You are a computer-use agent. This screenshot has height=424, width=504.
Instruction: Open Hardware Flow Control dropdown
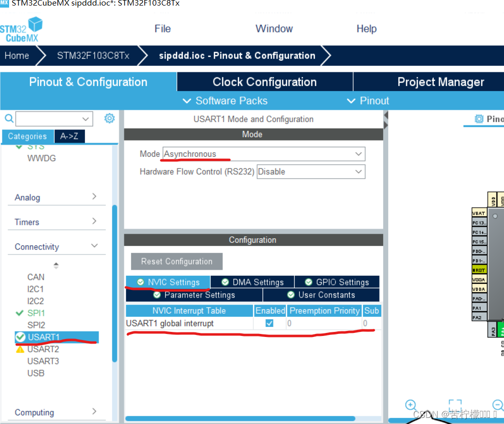[311, 172]
